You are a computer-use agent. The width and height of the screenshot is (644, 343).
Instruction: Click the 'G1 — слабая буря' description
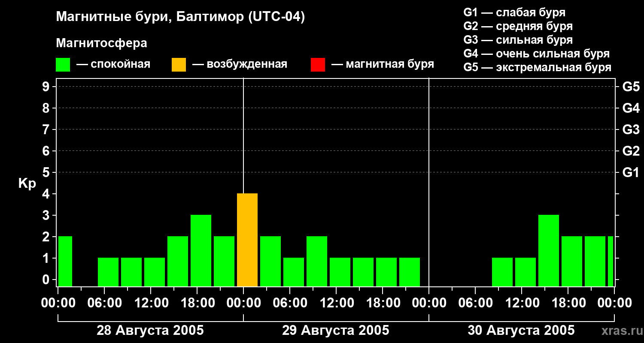(514, 12)
